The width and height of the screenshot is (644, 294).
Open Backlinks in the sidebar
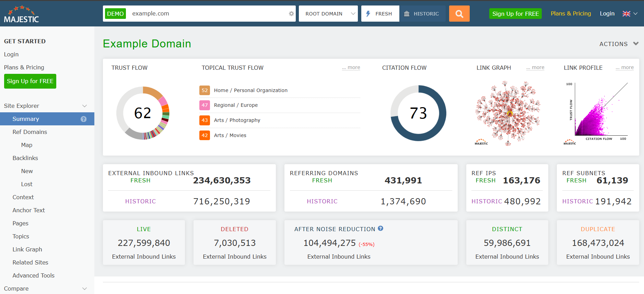tap(25, 158)
